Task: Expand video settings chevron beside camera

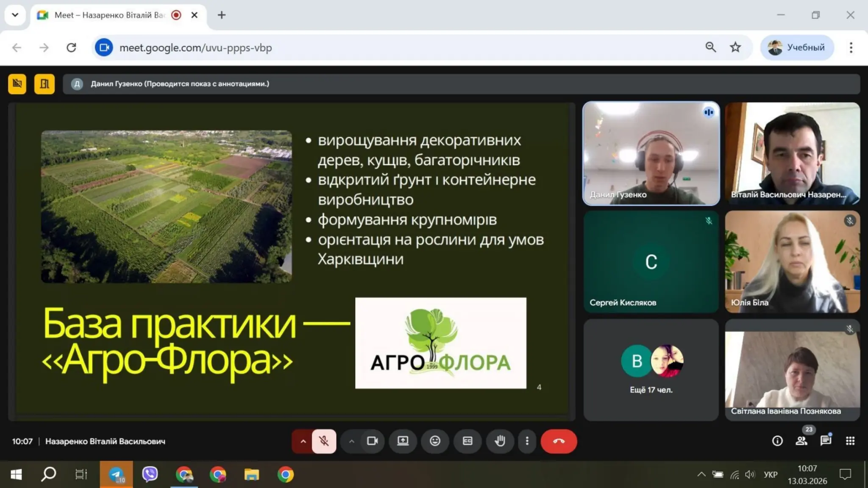Action: tap(352, 441)
